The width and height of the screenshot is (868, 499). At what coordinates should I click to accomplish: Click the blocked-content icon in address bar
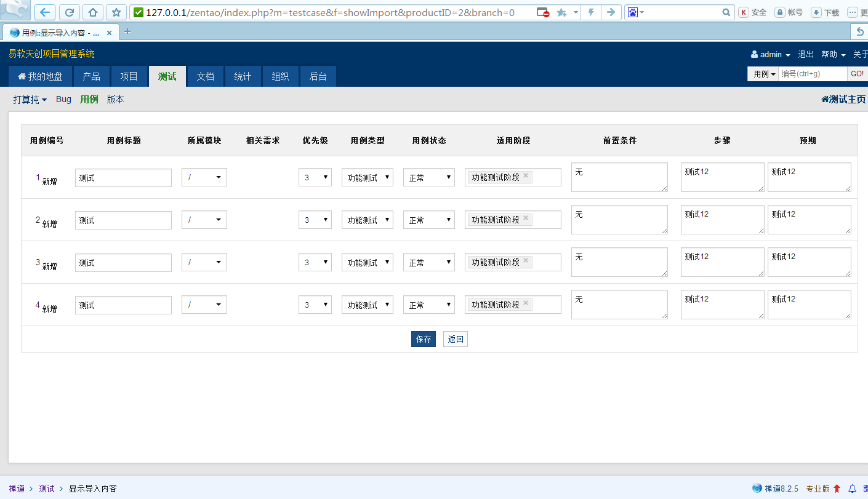coord(542,12)
